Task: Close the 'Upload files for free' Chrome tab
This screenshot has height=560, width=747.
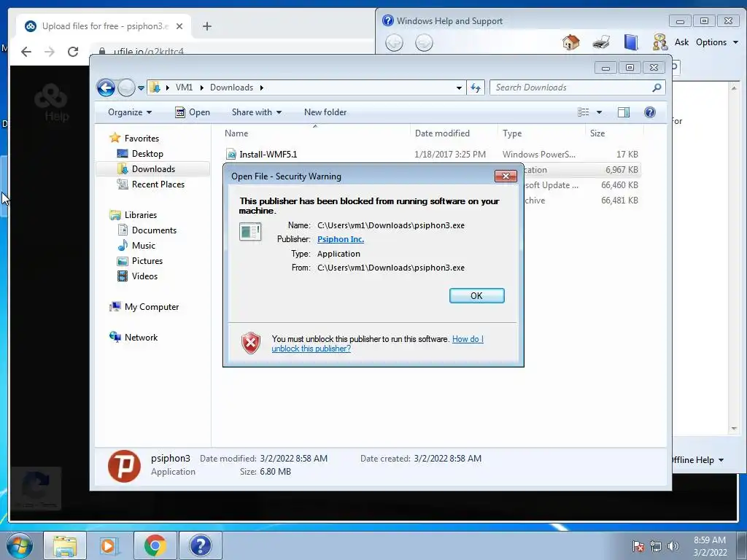Action: tap(179, 27)
